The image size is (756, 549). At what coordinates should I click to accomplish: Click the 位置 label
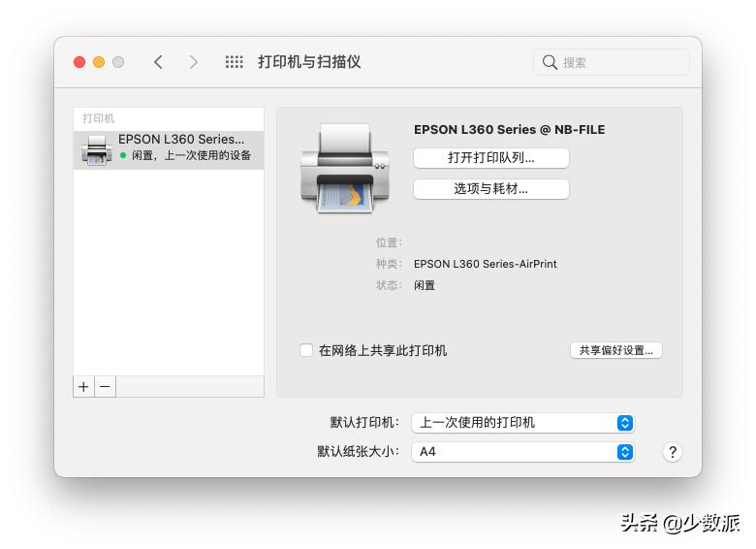[389, 242]
